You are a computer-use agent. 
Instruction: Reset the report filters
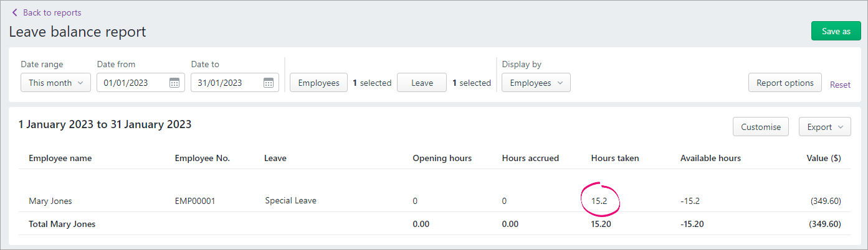click(x=840, y=85)
